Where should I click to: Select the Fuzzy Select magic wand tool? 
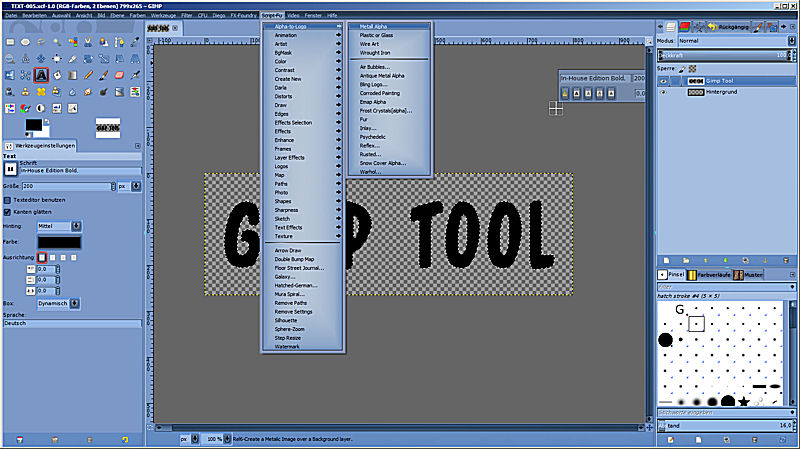point(57,42)
